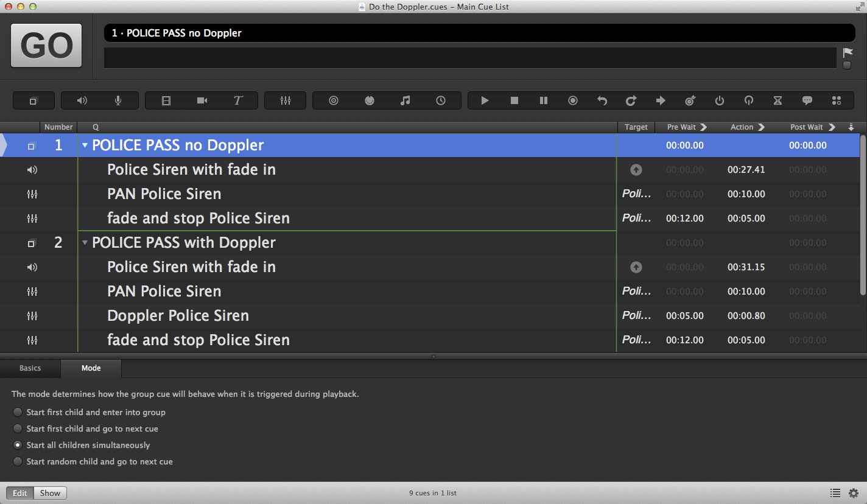The height and width of the screenshot is (504, 867).
Task: Open the Mode tab
Action: click(x=91, y=368)
